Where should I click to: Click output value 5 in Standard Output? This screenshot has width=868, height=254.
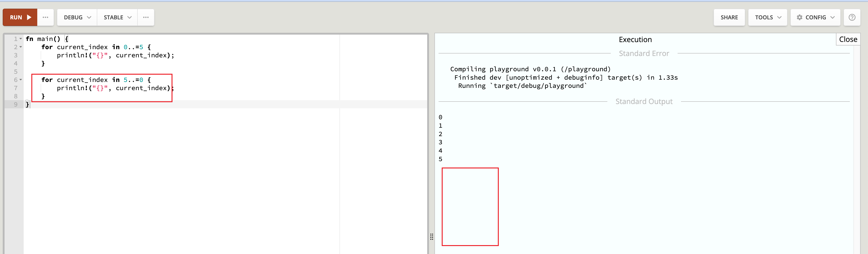tap(440, 159)
